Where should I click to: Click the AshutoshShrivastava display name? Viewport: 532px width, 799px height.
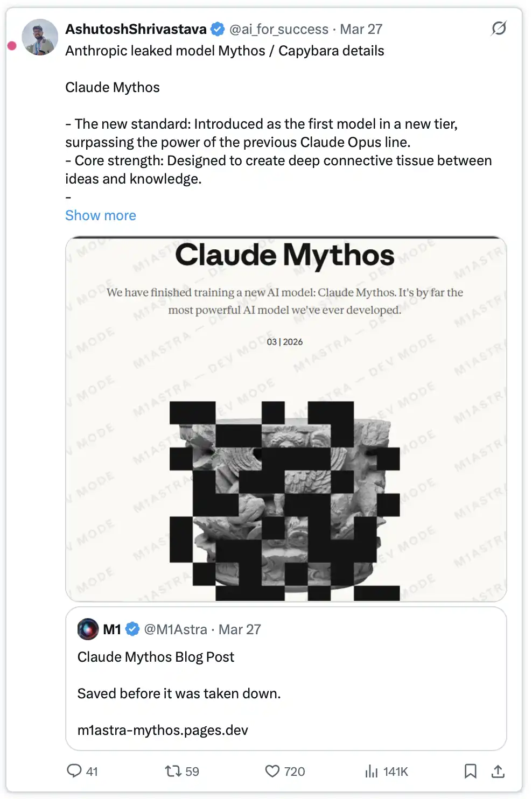click(136, 29)
